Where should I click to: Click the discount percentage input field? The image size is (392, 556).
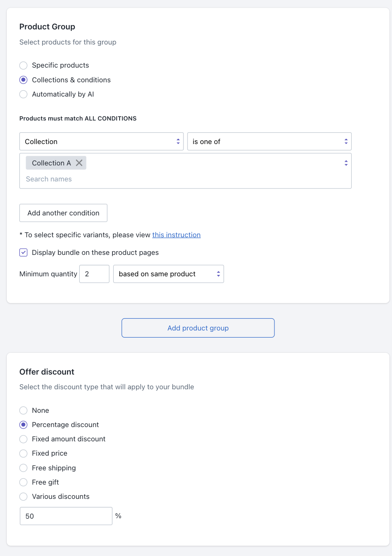(x=66, y=516)
